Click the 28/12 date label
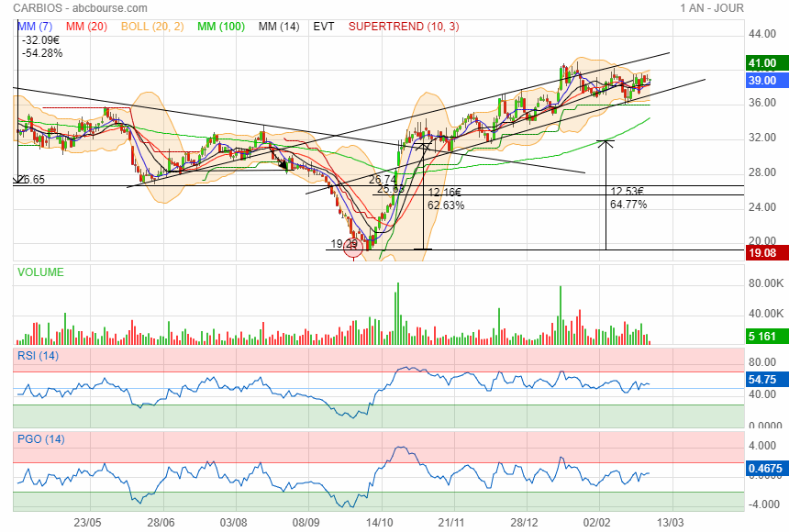 [525, 523]
